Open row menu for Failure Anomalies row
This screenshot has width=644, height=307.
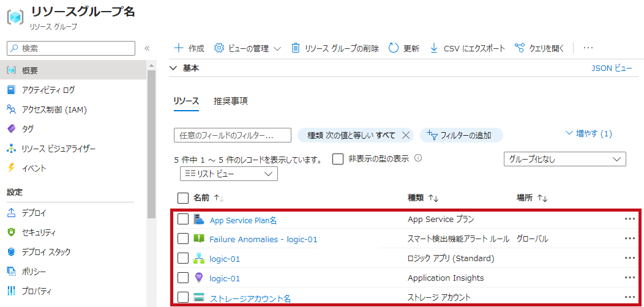pos(630,239)
